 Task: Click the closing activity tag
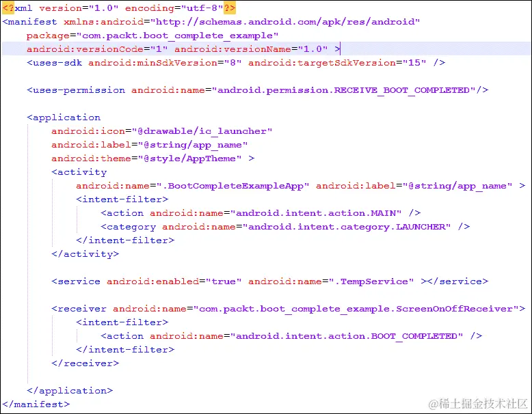85,254
